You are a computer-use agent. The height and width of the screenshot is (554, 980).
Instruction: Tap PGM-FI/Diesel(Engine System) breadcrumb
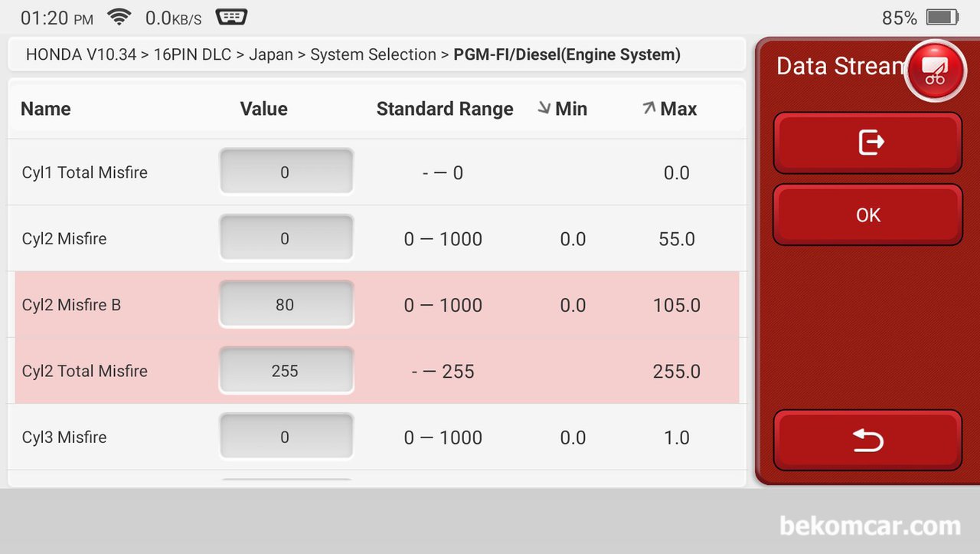tap(567, 54)
